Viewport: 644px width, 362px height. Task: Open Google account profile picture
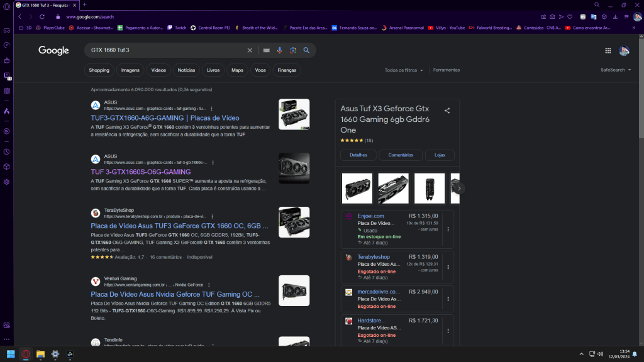coord(625,50)
